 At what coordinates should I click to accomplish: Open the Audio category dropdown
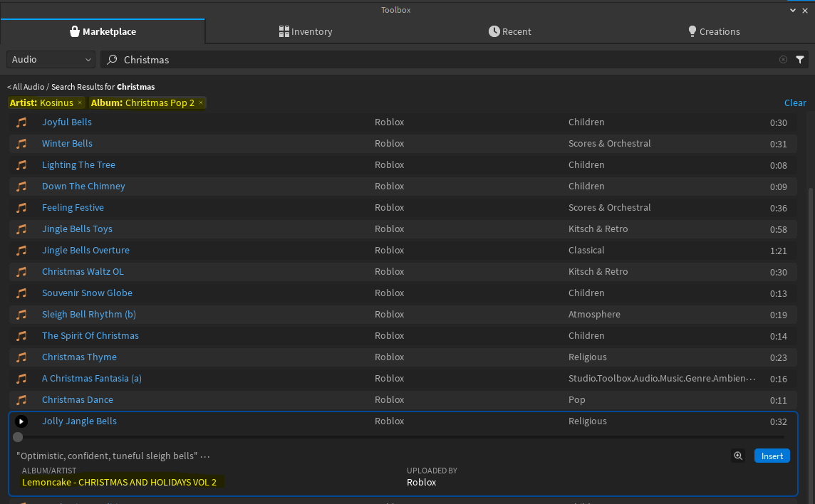click(x=50, y=60)
